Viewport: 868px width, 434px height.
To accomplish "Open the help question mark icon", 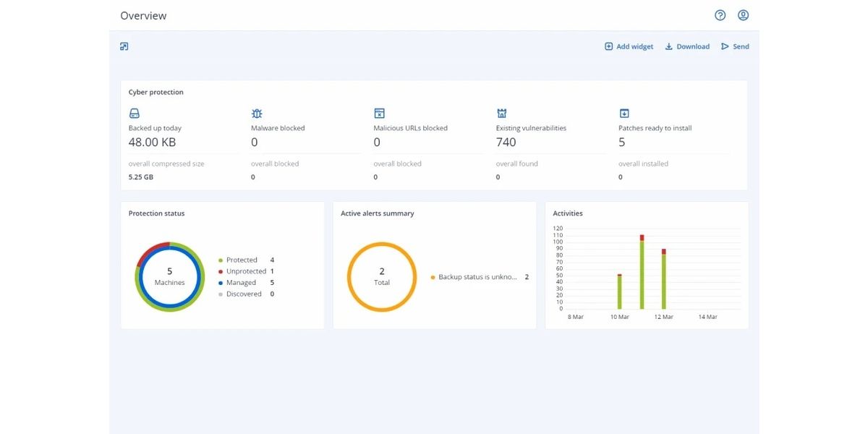I will [720, 15].
